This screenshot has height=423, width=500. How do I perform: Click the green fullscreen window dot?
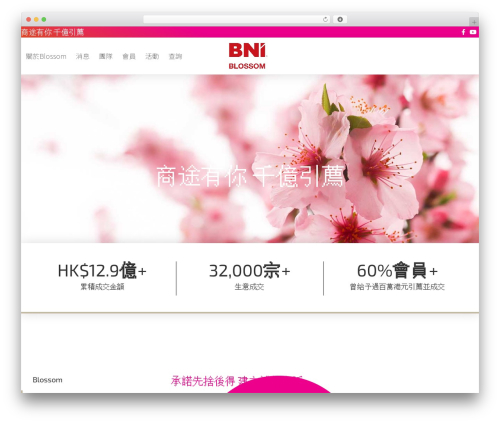[x=44, y=19]
